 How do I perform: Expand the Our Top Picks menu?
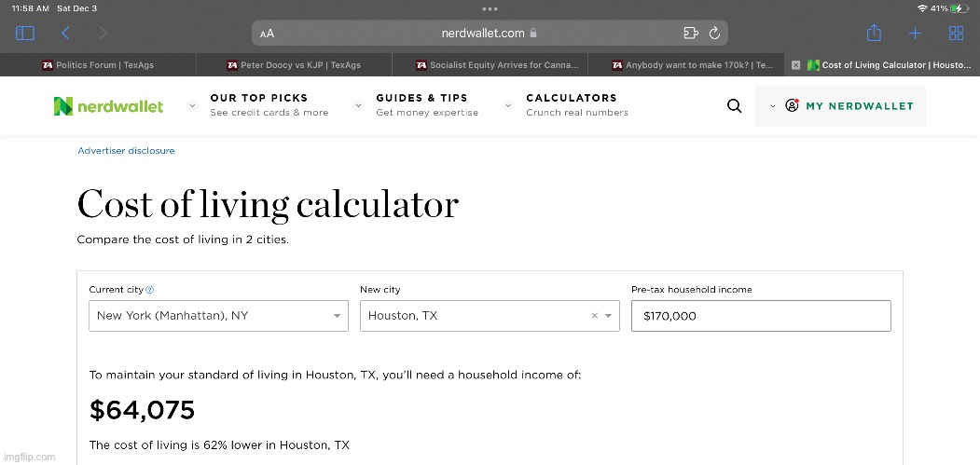258,105
